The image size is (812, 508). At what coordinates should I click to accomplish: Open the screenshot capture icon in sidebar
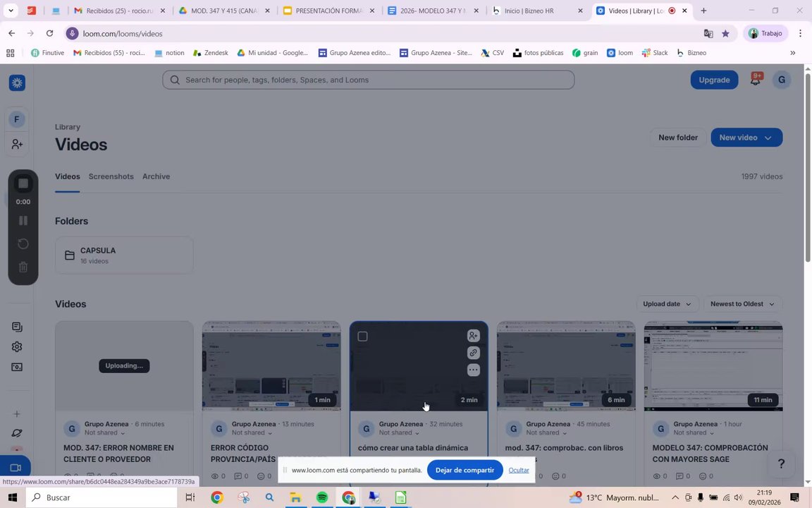(x=17, y=367)
